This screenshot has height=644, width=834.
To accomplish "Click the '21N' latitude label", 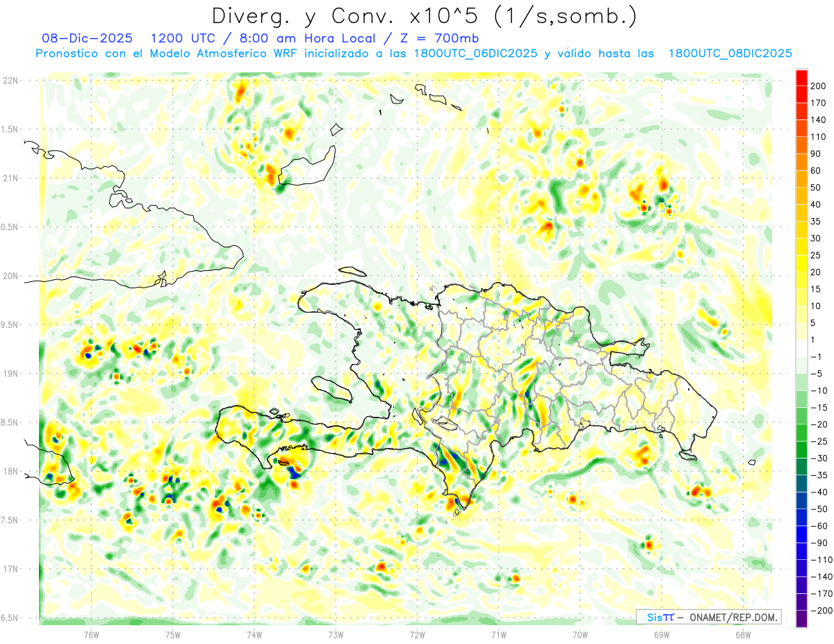I will [x=10, y=178].
